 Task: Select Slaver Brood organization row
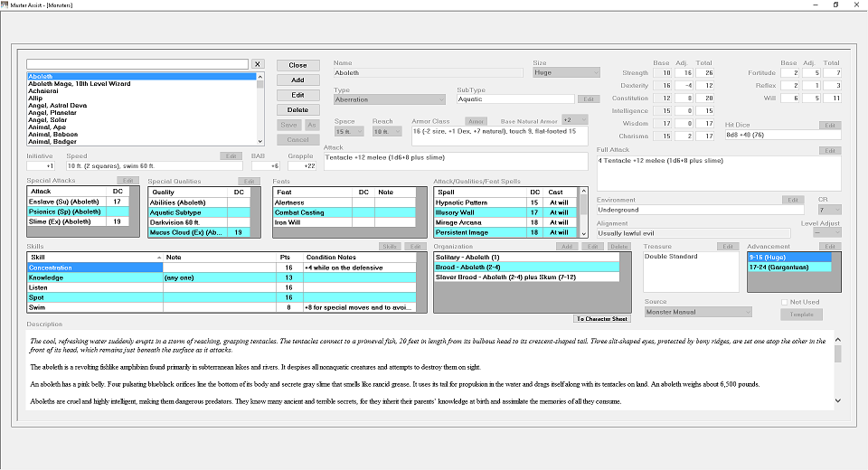[526, 277]
